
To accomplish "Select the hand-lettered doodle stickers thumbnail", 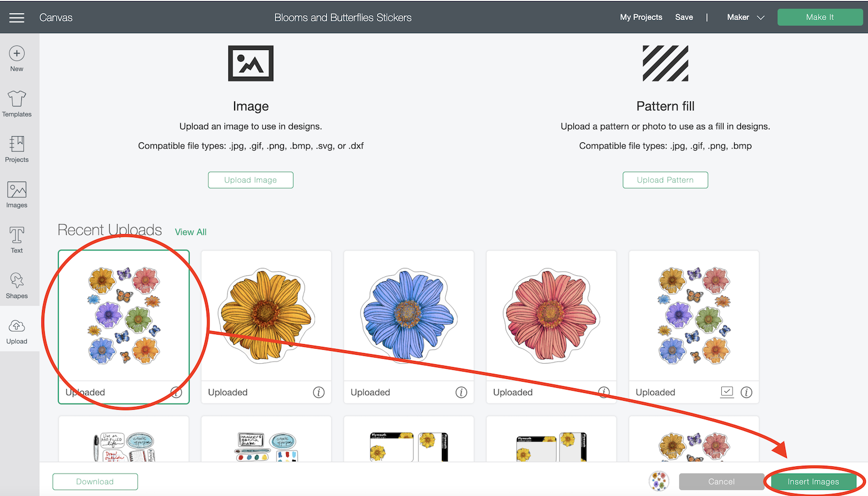I will (124, 439).
